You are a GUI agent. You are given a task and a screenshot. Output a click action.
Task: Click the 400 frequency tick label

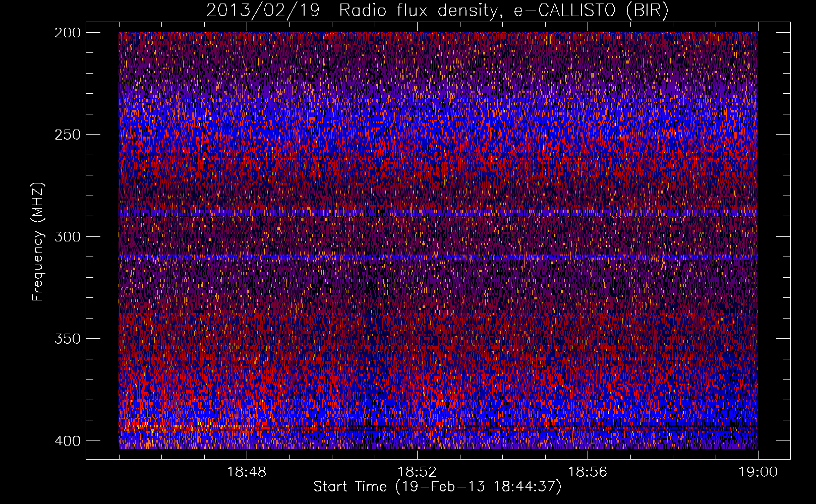coord(68,441)
